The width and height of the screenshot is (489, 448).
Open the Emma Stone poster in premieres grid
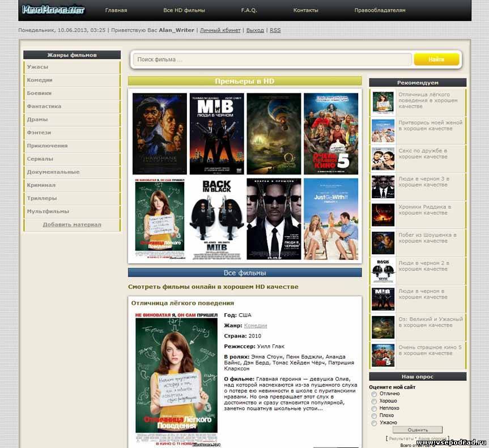[160, 219]
